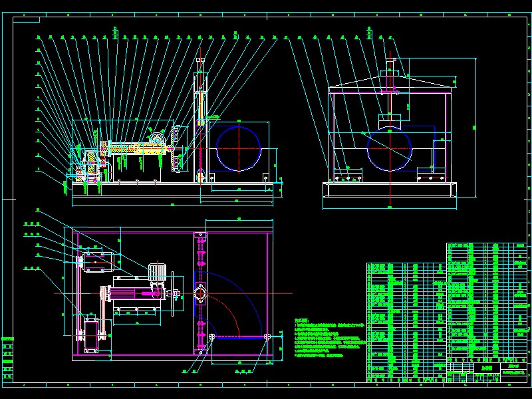This screenshot has height=399, width=532.
Task: Click the reducer box at the plan view's upper left
Action: point(98,262)
